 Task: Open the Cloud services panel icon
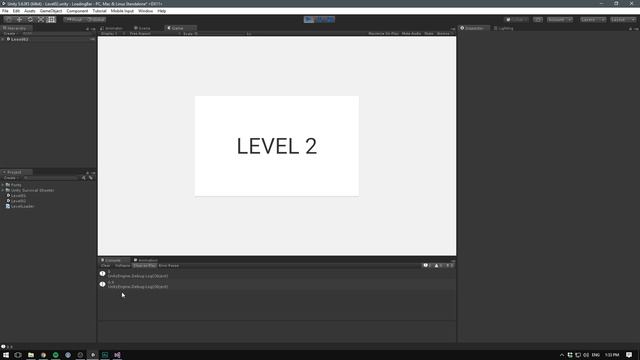(538, 20)
